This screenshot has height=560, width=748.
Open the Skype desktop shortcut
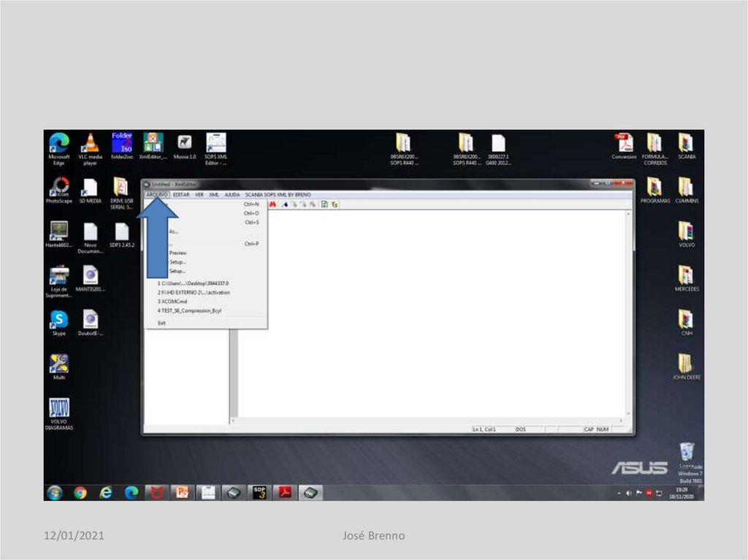[58, 323]
